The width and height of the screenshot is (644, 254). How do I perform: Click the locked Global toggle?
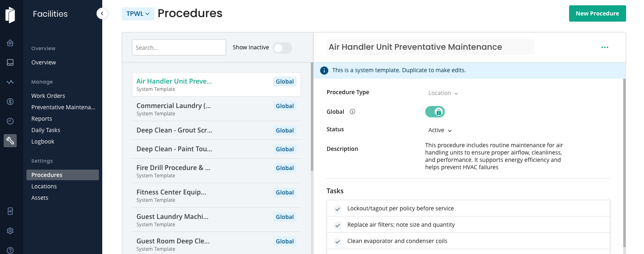click(435, 112)
